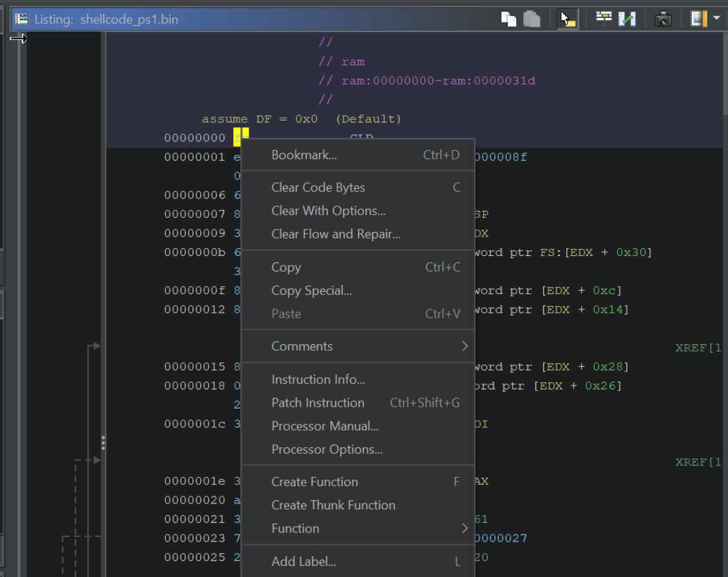Click the arrow marker in left margin

[18, 39]
